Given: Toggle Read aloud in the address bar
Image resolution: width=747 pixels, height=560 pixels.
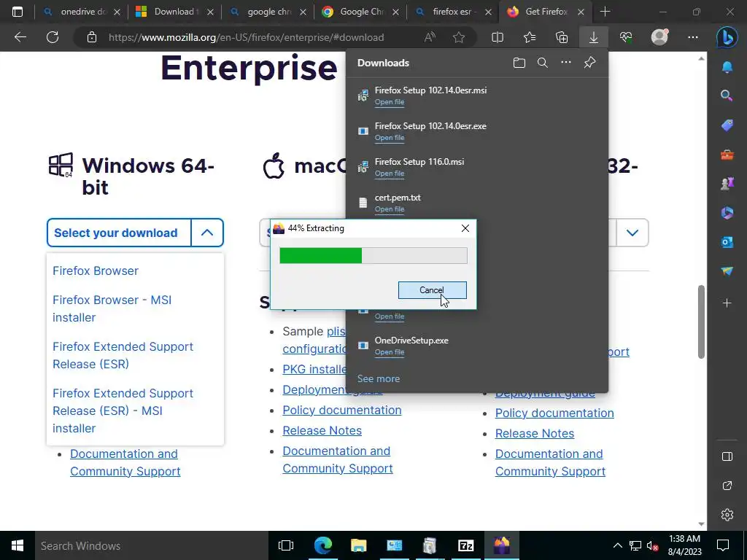Looking at the screenshot, I should [430, 37].
